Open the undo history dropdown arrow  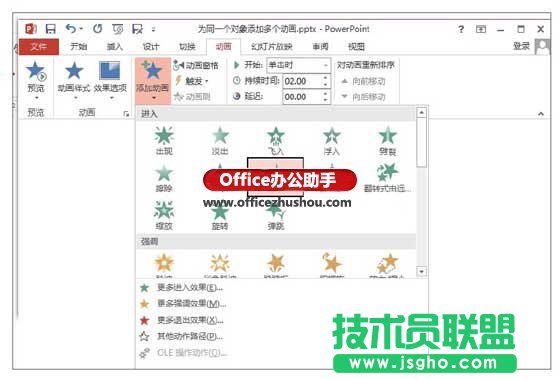pyautogui.click(x=81, y=29)
